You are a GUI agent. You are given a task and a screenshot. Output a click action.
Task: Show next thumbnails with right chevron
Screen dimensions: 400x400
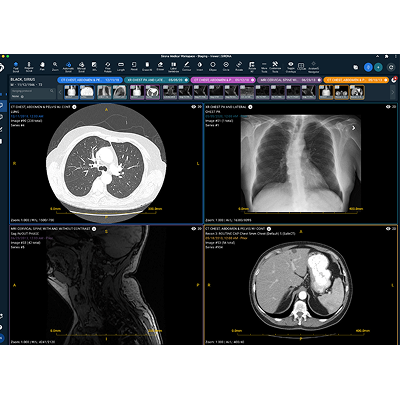coord(393,92)
